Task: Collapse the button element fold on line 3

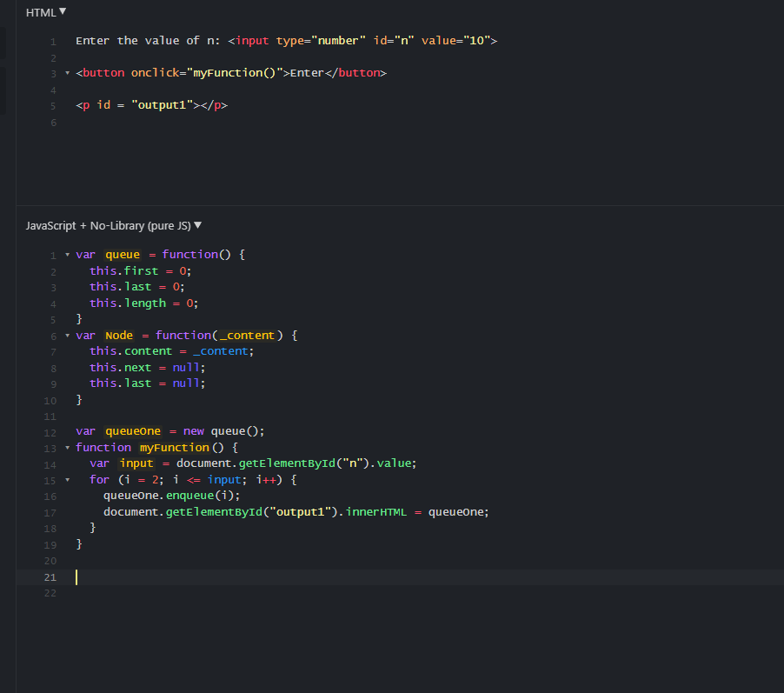Action: pyautogui.click(x=67, y=73)
